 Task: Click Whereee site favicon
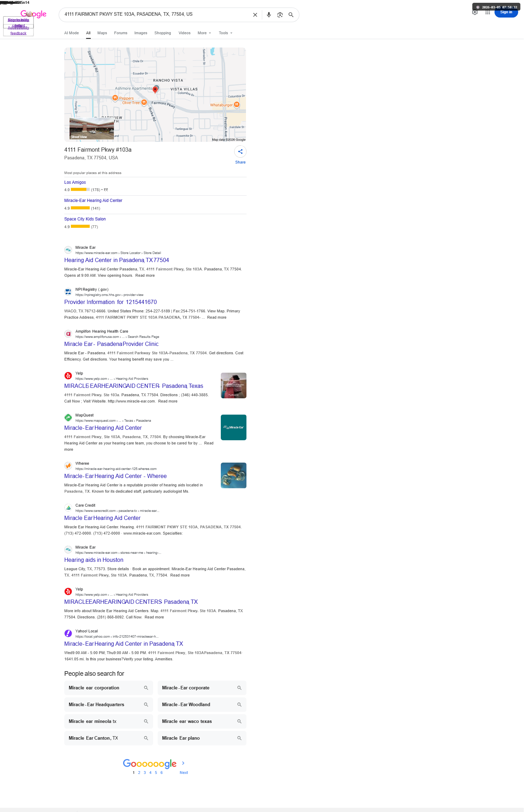(x=68, y=466)
